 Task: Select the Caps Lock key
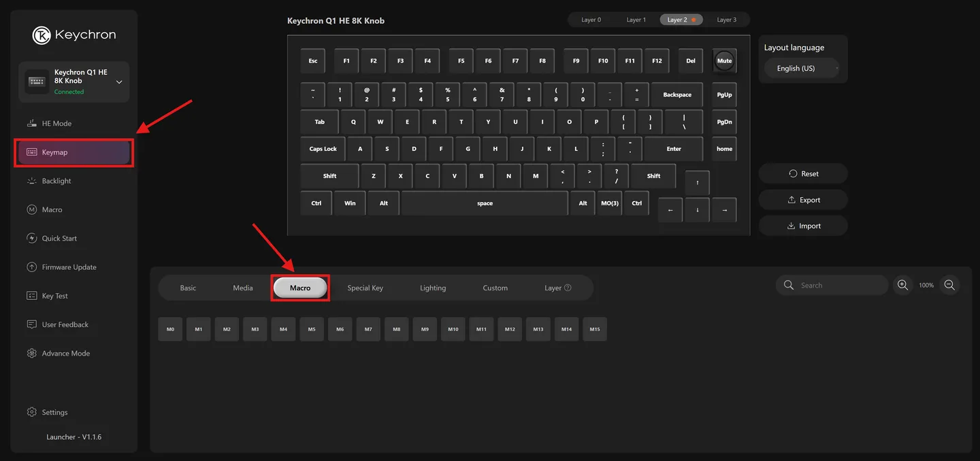(x=323, y=149)
